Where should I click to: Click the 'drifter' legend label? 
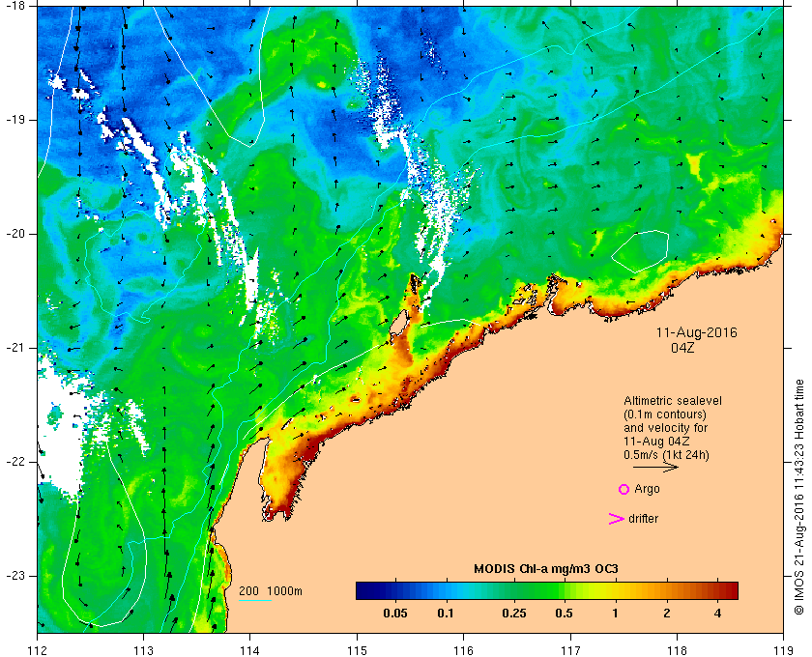(x=643, y=519)
